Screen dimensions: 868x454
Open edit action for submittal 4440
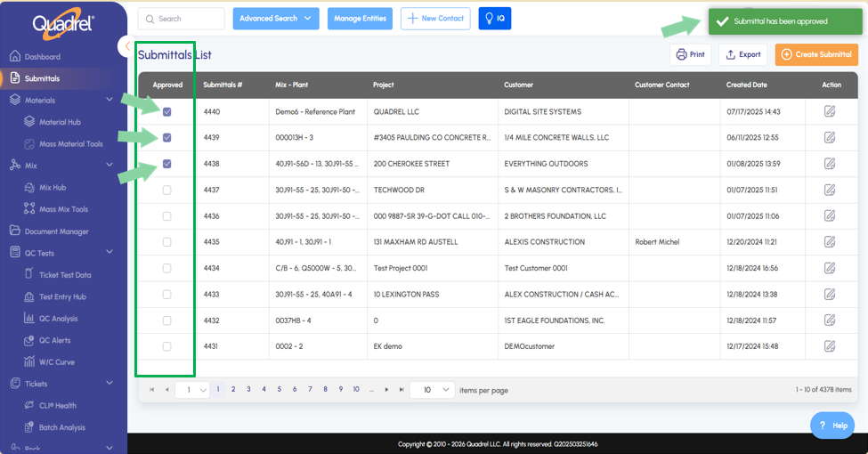(829, 111)
